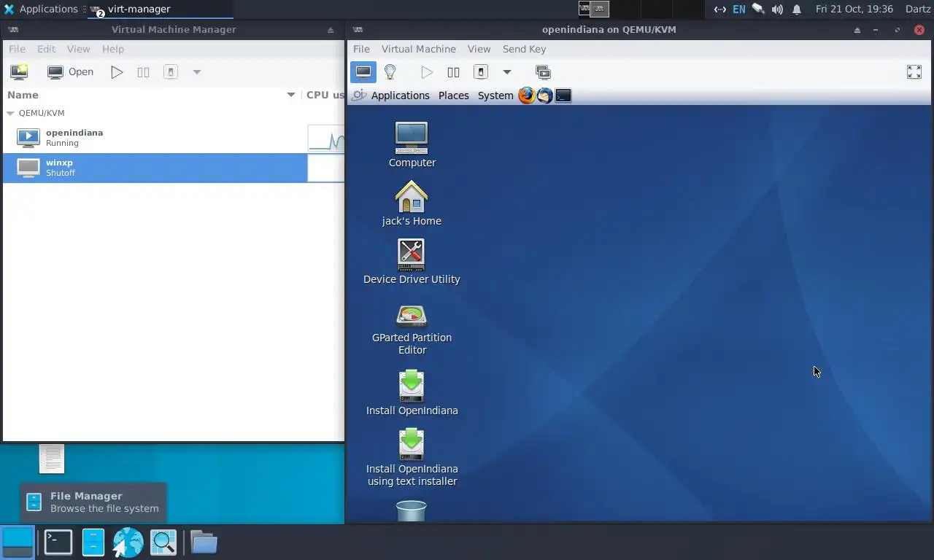Open home folder icon in dock
Viewport: 934px width, 560px height.
(x=204, y=542)
